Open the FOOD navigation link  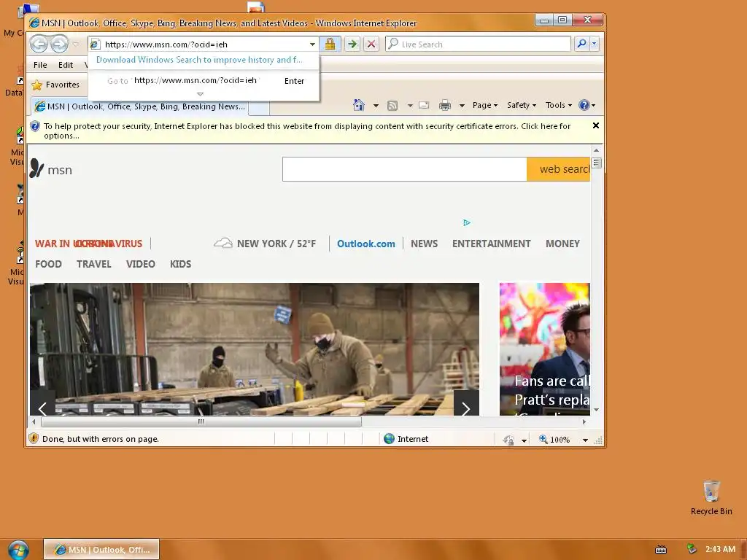tap(48, 264)
